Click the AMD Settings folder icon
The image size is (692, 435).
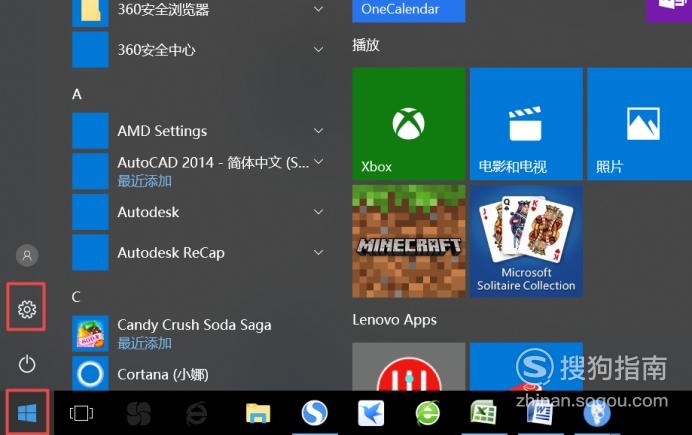(x=90, y=131)
